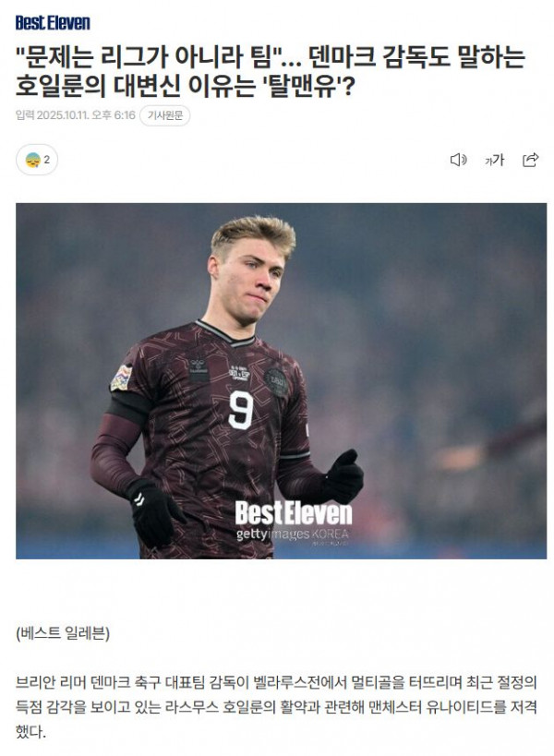Click the gettyimages KOREA watermark text

point(292,534)
